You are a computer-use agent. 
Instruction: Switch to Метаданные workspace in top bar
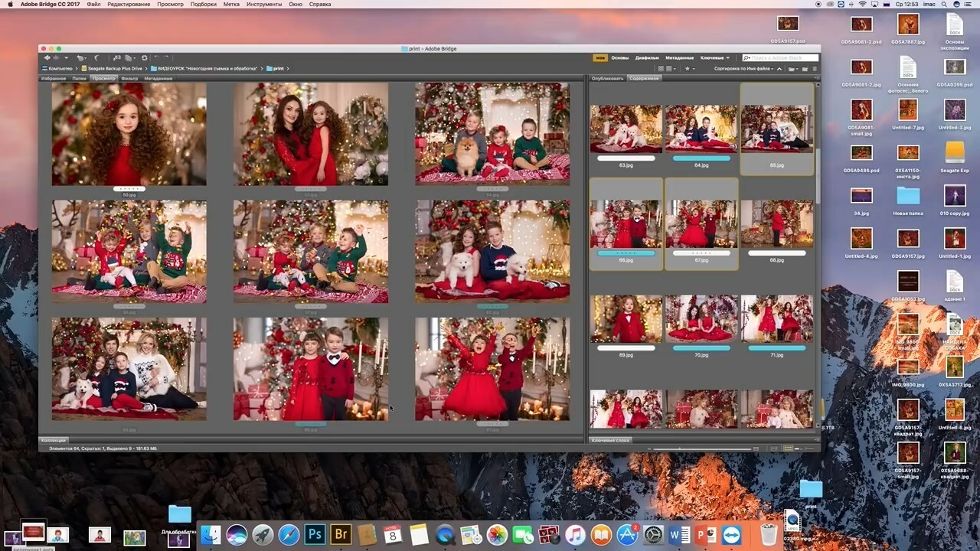coord(680,58)
